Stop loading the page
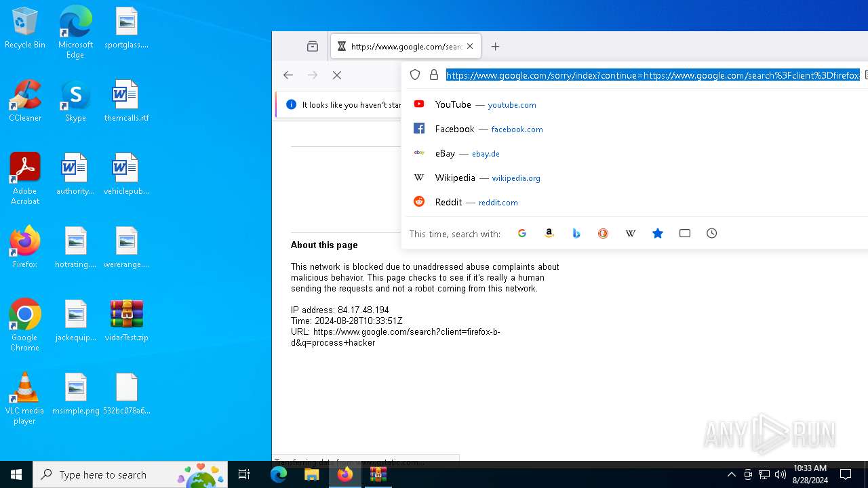868x488 pixels. pyautogui.click(x=337, y=75)
